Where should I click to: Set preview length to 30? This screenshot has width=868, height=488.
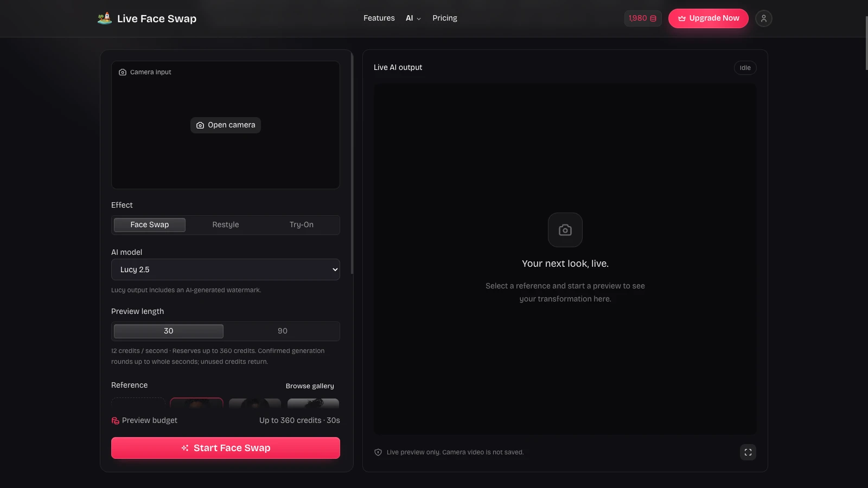169,331
